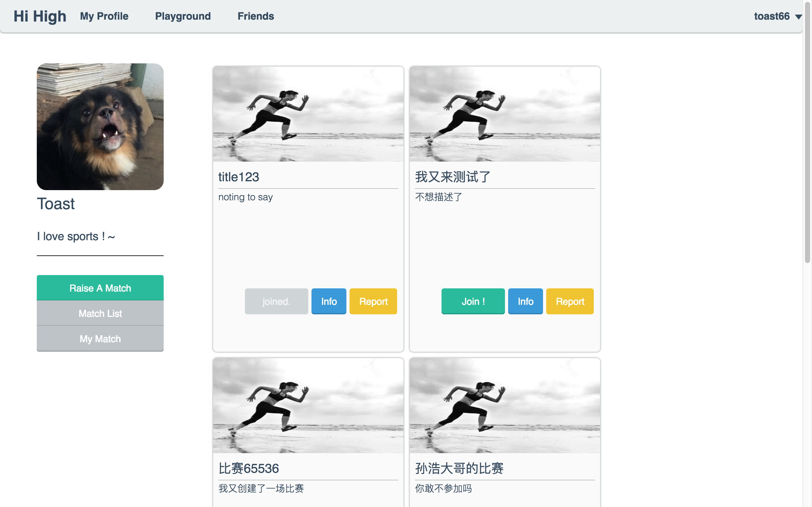Image resolution: width=812 pixels, height=507 pixels.
Task: Open Info for 我又来测试了 match
Action: [525, 301]
